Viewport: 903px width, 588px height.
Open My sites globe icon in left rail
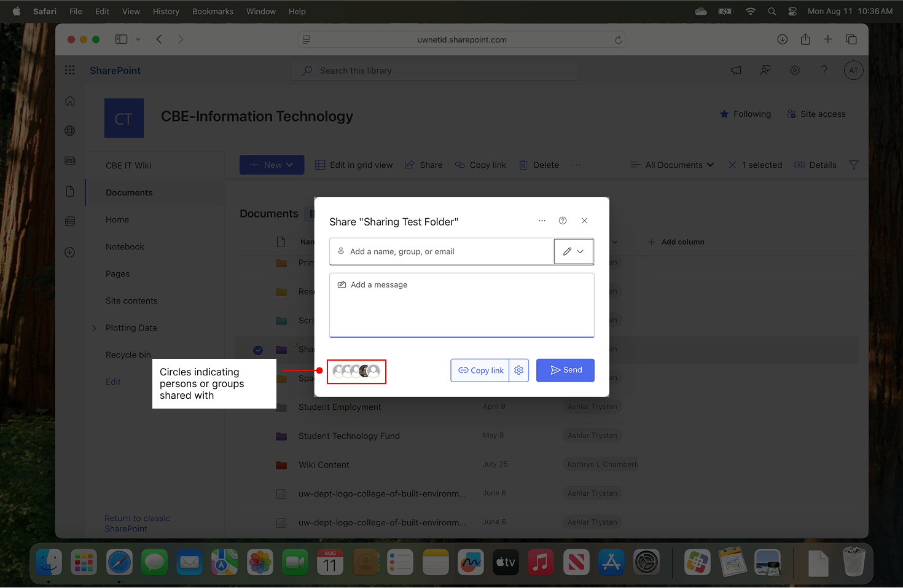click(70, 131)
